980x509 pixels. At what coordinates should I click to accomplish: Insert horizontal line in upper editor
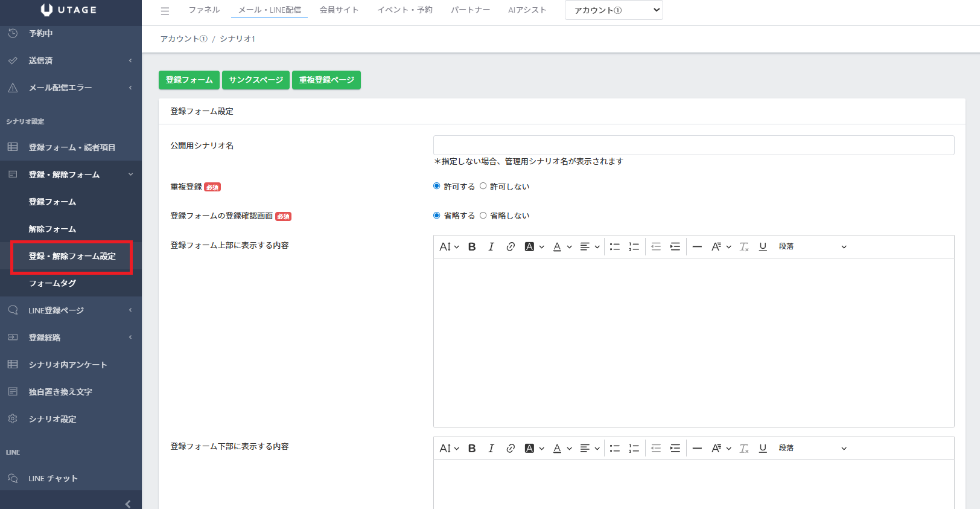(x=697, y=246)
